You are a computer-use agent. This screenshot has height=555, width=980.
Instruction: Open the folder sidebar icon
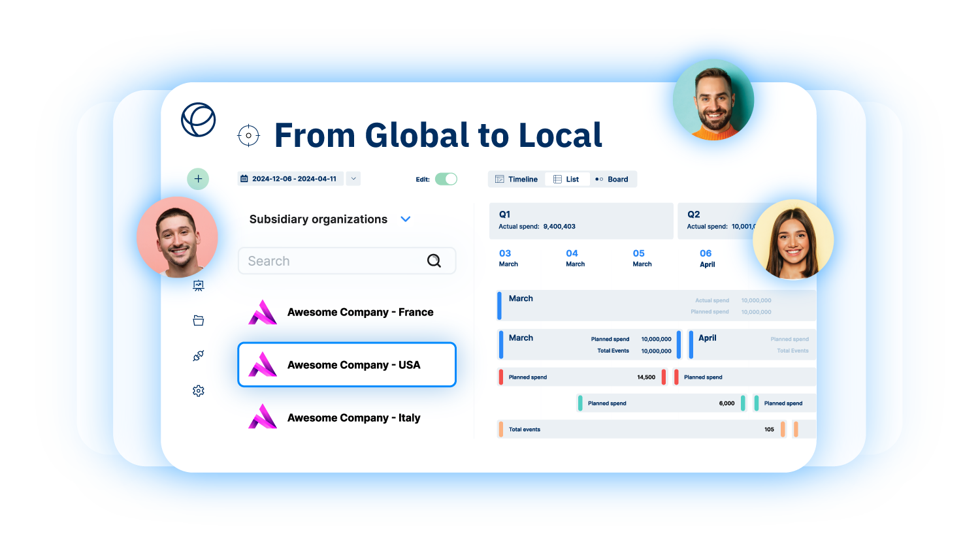click(199, 321)
